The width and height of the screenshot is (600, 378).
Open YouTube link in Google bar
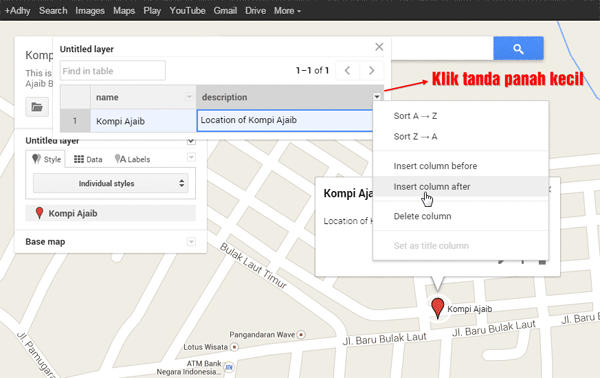pos(188,10)
